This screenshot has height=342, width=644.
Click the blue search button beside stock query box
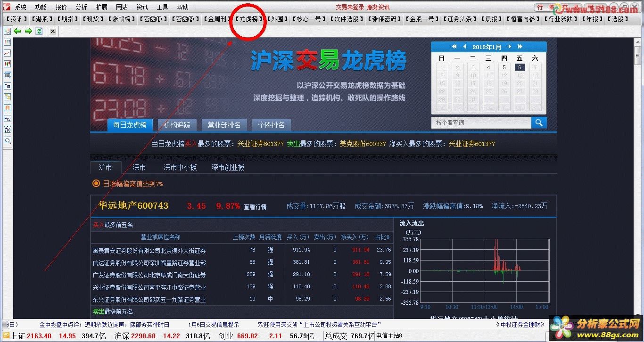[539, 122]
